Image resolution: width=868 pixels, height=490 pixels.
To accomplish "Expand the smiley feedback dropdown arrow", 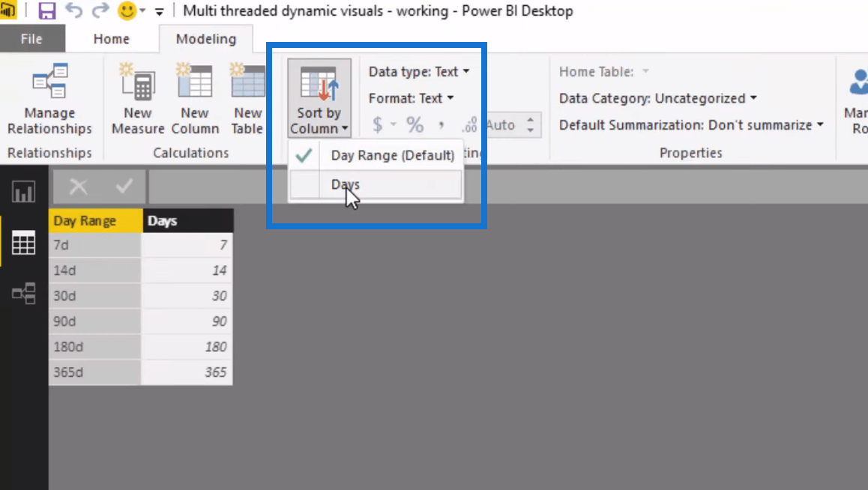I will [143, 11].
